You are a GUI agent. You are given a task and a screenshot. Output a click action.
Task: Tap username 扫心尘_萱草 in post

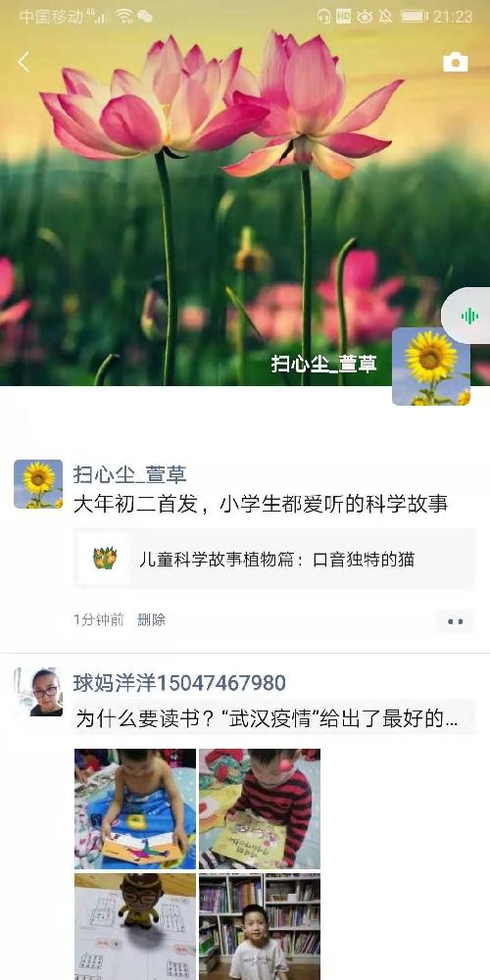point(129,474)
